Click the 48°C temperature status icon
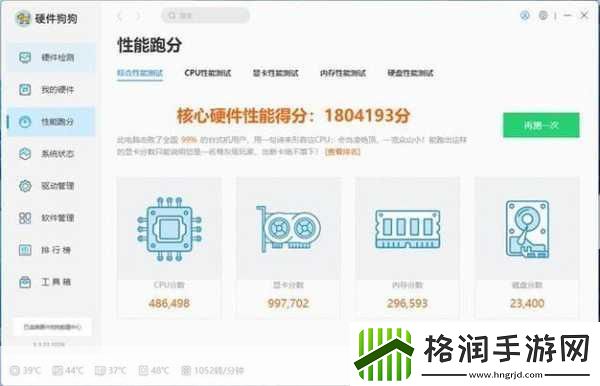The image size is (600, 386). click(143, 370)
